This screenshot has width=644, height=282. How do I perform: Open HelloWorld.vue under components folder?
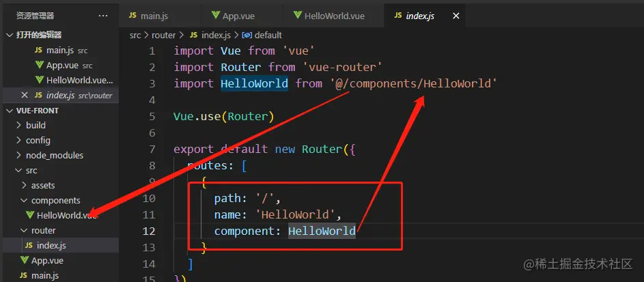point(61,215)
